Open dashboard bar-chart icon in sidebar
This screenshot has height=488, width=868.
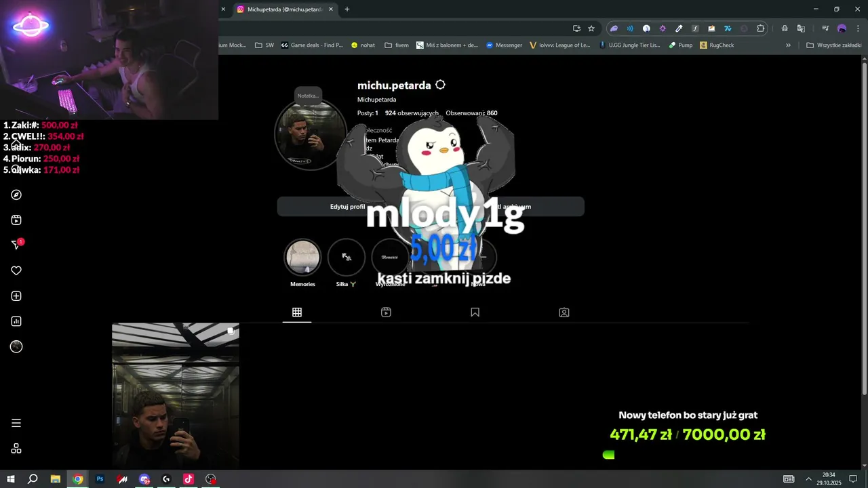click(16, 321)
